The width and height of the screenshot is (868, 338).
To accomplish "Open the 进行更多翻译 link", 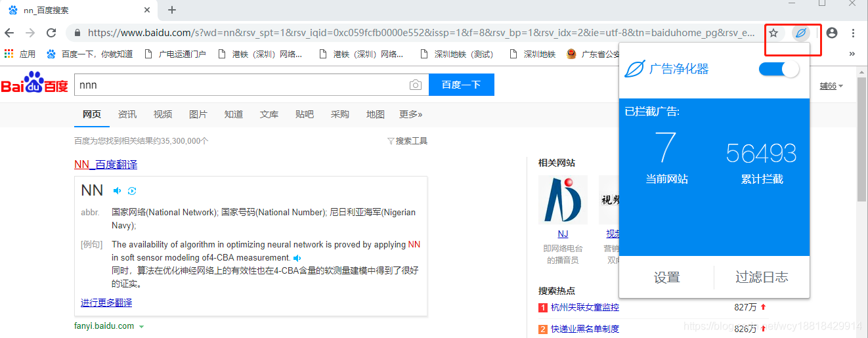I will (106, 303).
